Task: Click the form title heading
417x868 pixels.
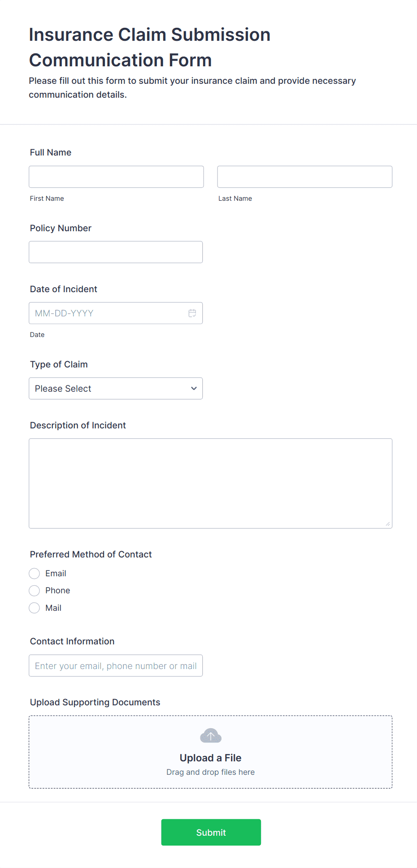Action: pyautogui.click(x=149, y=47)
